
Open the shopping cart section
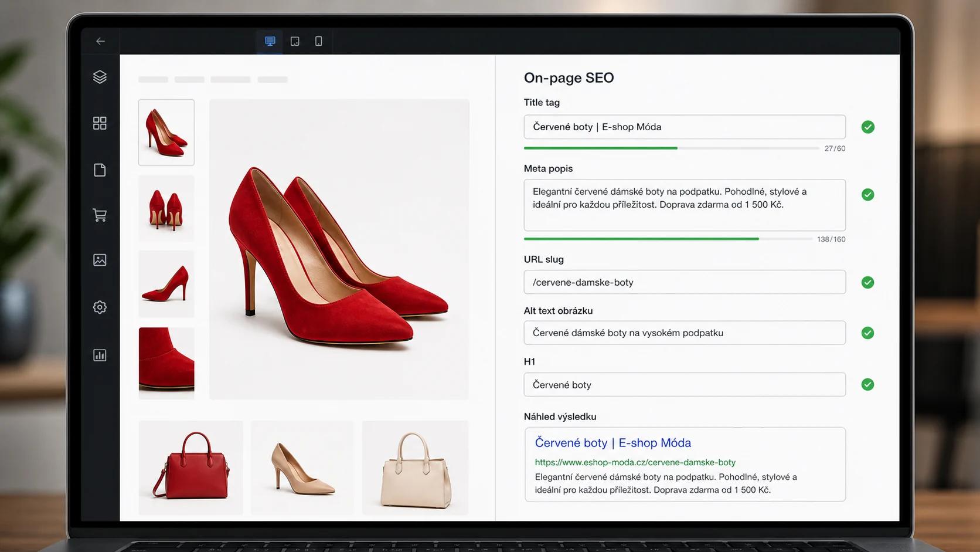pyautogui.click(x=100, y=215)
